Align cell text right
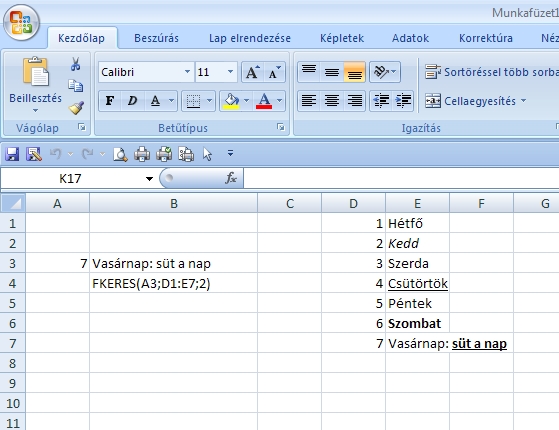This screenshot has width=559, height=430. tap(354, 101)
